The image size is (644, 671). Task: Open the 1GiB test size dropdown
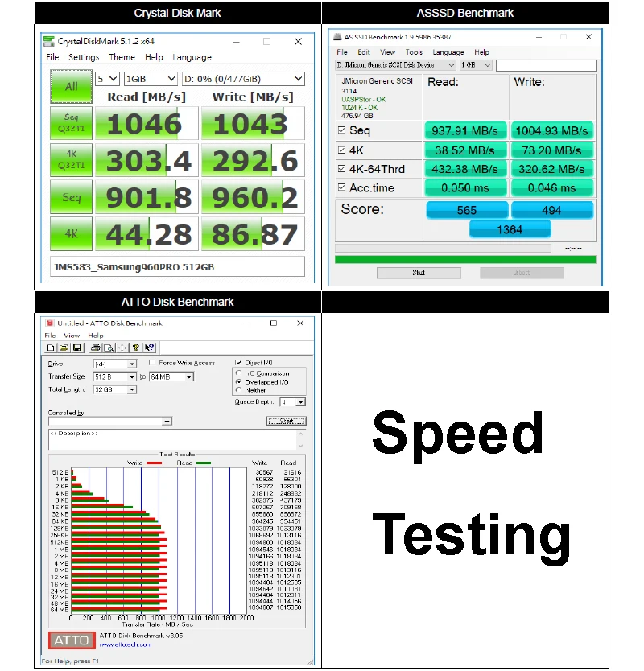151,79
